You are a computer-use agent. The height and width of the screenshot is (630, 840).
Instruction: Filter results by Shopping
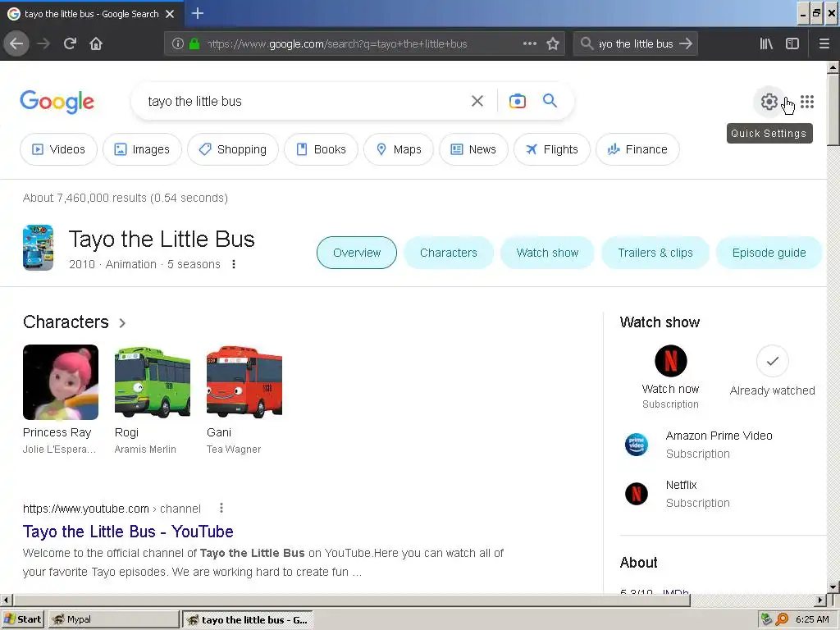click(232, 149)
